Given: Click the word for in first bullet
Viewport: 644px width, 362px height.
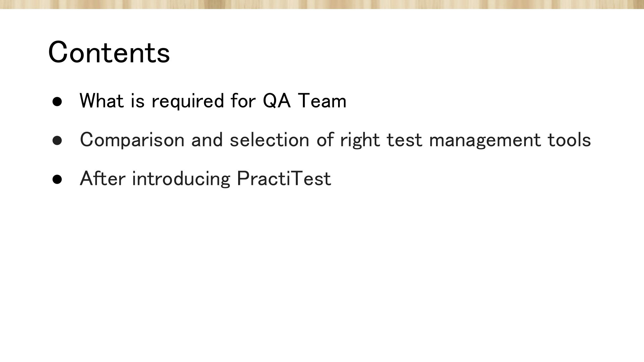Looking at the screenshot, I should point(243,101).
